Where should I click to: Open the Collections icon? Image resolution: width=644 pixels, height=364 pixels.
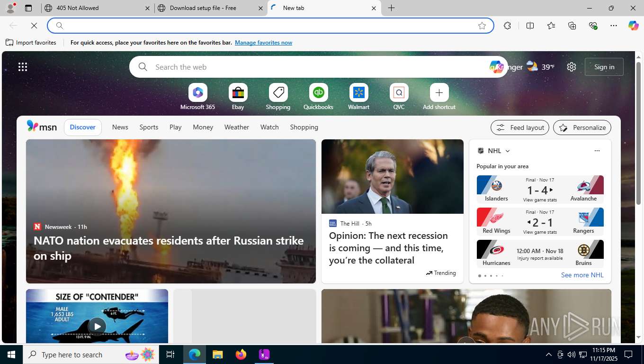click(572, 26)
